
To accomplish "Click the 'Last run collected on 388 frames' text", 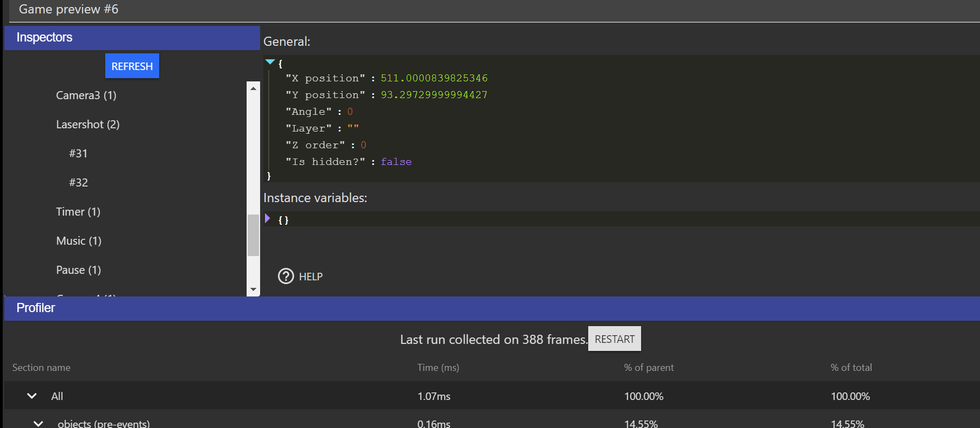I will (494, 340).
